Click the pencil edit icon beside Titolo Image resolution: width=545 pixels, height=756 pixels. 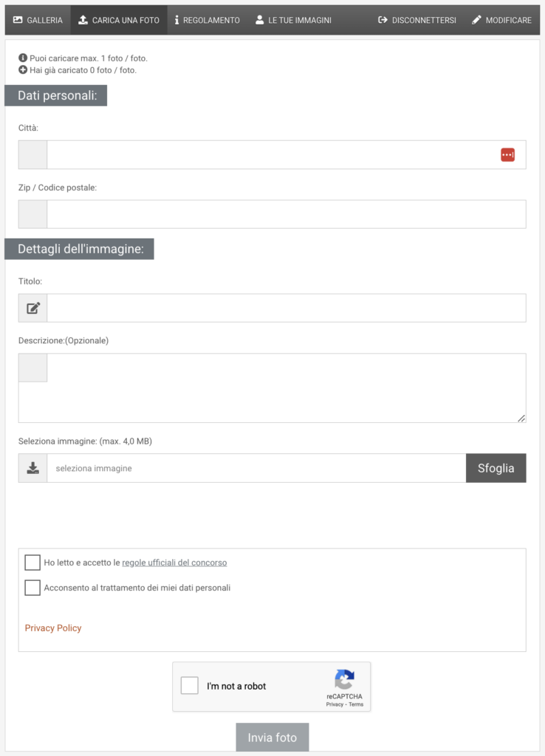[x=32, y=308]
